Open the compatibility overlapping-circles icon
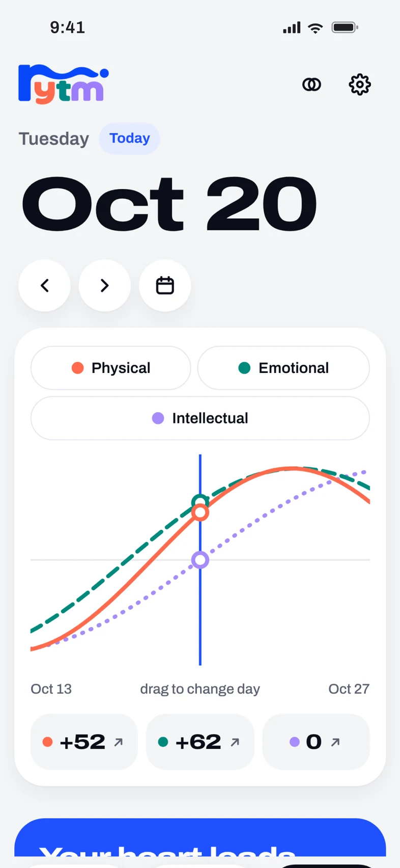The height and width of the screenshot is (868, 400). (x=311, y=85)
